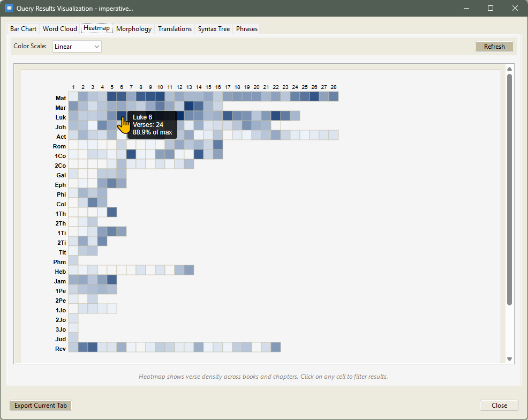The height and width of the screenshot is (420, 528).
Task: Open the Word Cloud tab
Action: point(60,29)
